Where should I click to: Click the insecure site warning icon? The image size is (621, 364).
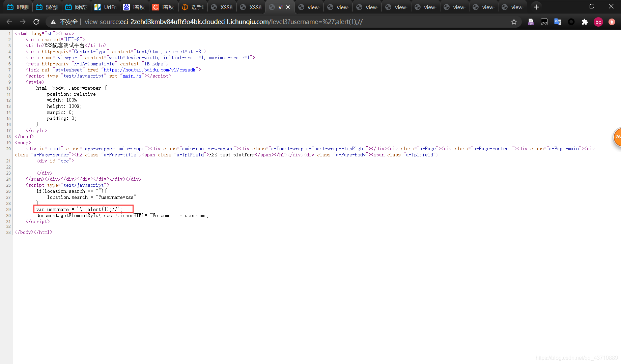tap(53, 22)
